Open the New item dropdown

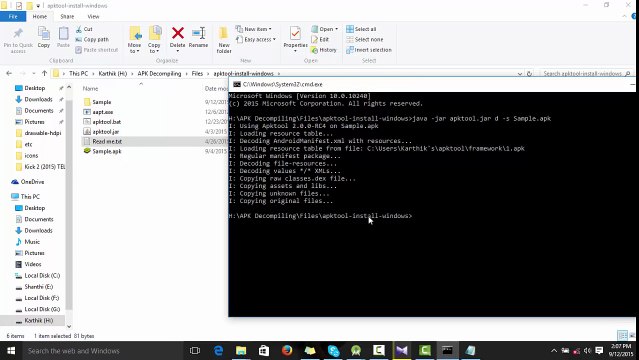pyautogui.click(x=253, y=29)
